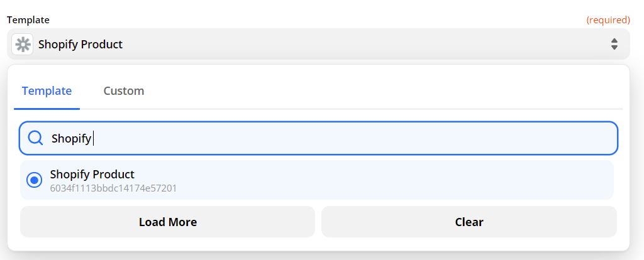Click the template ID 6034f1113bbdc14174e57201

(113, 188)
